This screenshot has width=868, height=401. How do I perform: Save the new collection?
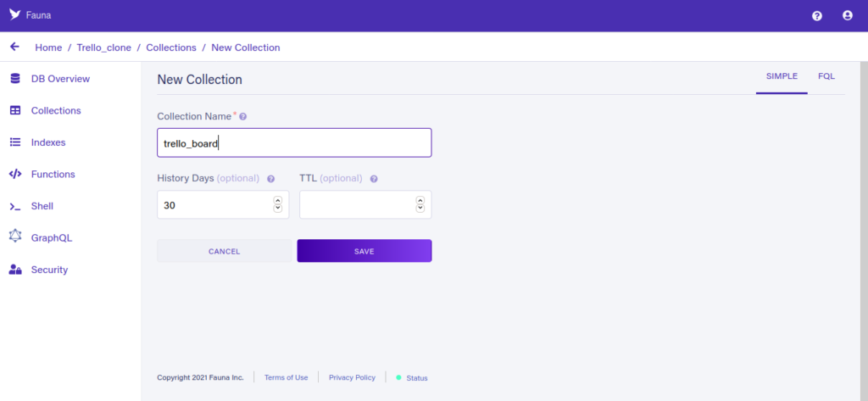pos(364,251)
